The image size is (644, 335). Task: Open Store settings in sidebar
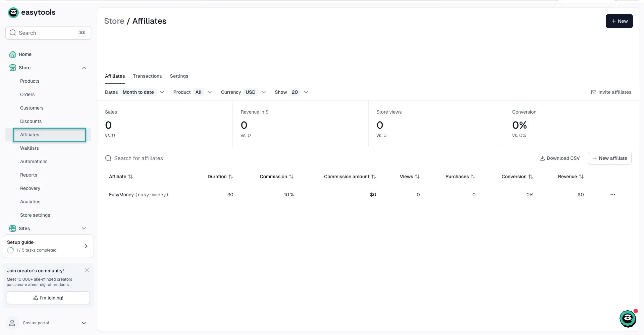[35, 215]
